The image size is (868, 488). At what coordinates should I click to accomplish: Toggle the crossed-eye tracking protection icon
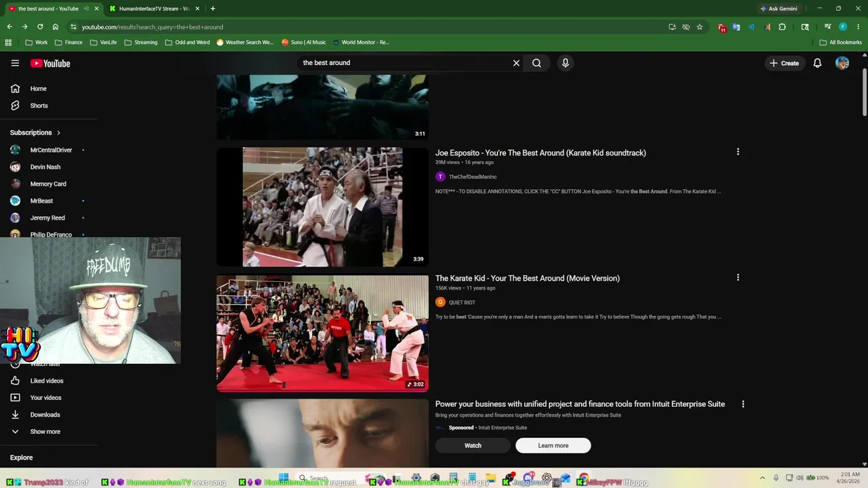click(x=686, y=27)
